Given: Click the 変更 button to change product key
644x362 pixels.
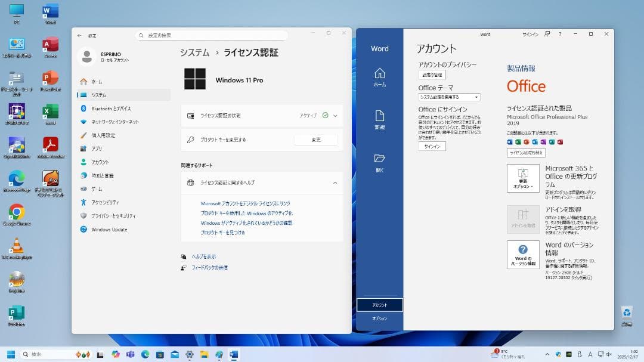Looking at the screenshot, I should pos(317,140).
